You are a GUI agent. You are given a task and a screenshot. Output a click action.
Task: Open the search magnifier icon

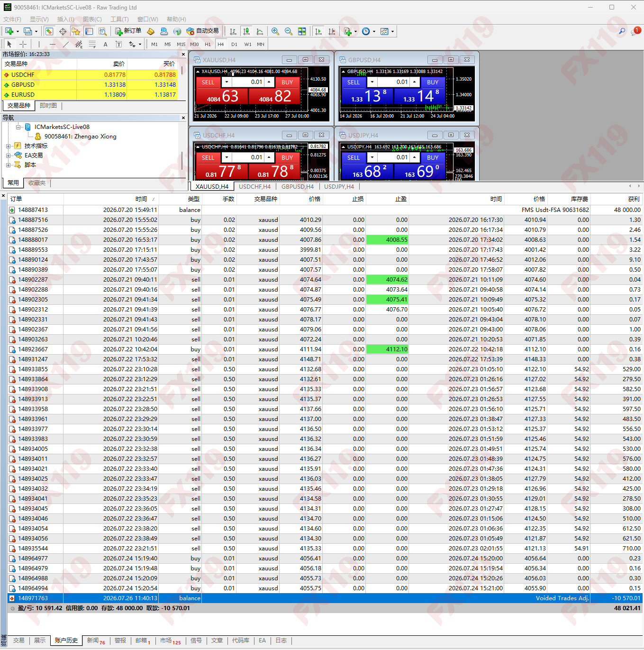click(622, 31)
